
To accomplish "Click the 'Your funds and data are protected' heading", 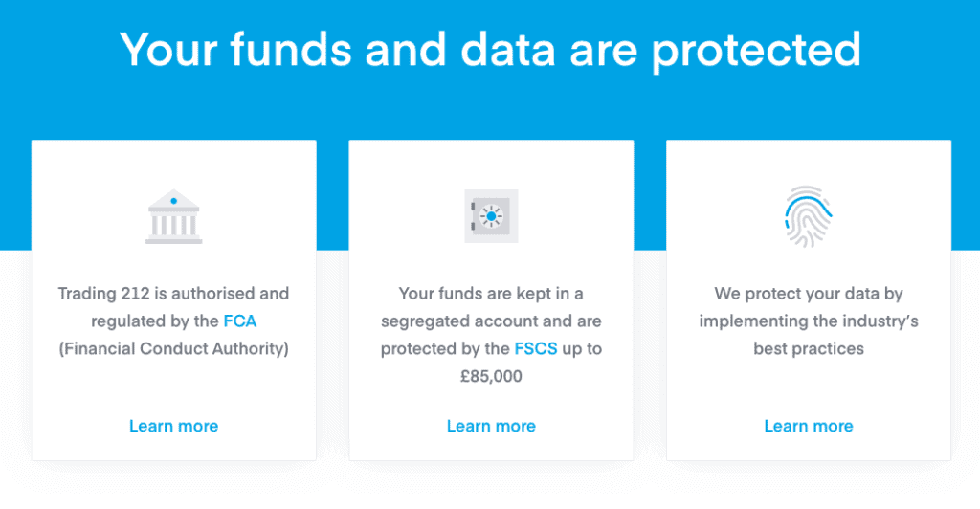I will click(x=491, y=50).
